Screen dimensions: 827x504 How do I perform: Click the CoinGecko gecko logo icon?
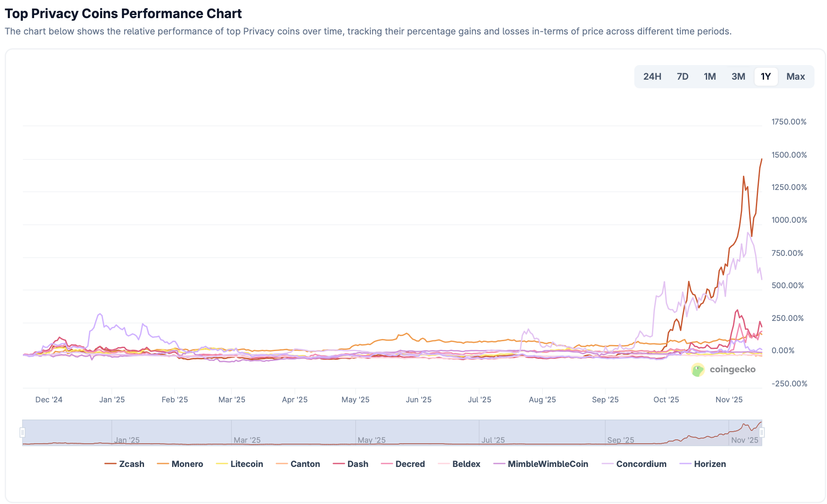(698, 370)
